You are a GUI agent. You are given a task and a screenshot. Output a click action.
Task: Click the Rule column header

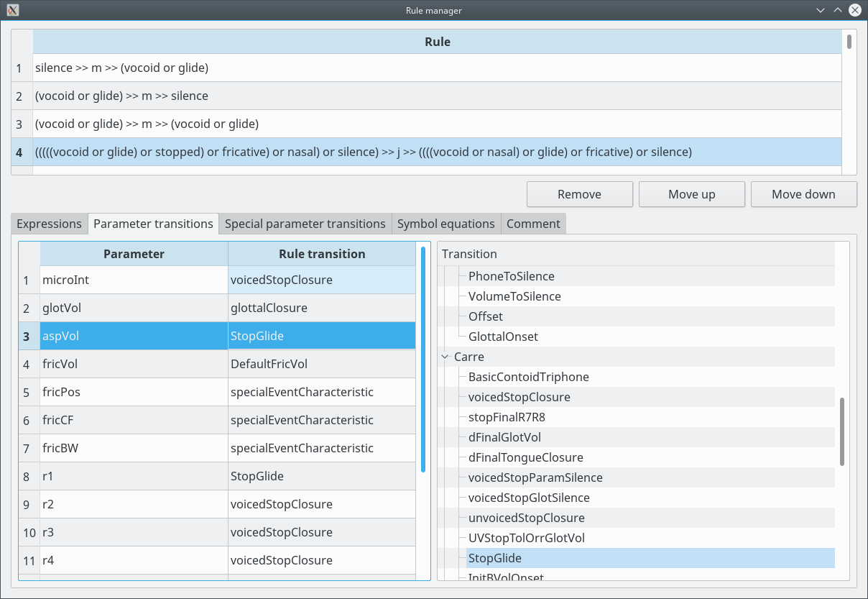pos(437,42)
